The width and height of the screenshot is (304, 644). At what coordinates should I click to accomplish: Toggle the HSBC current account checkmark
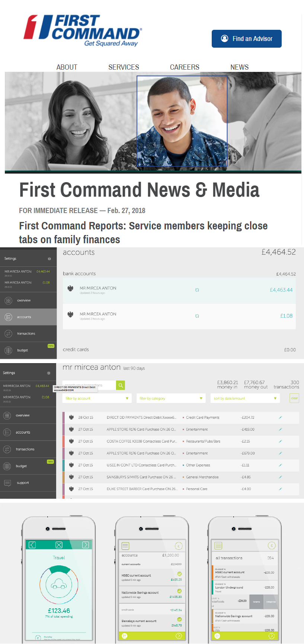point(179,574)
